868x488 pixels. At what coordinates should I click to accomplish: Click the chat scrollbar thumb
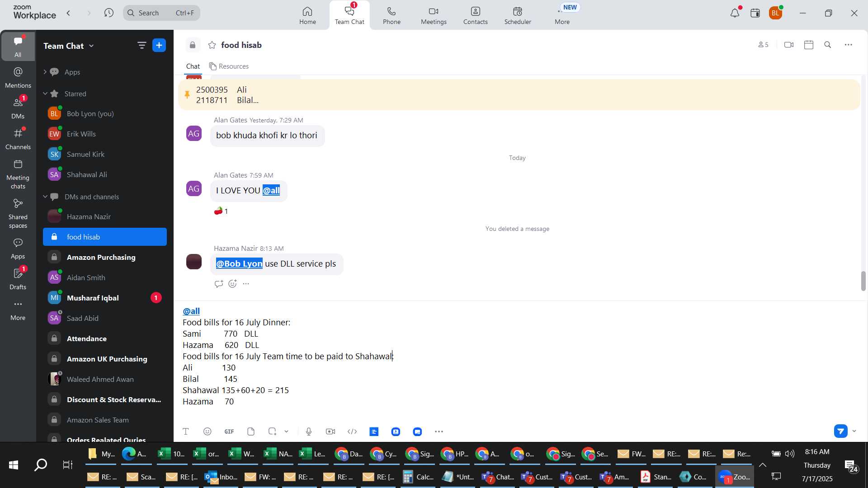863,281
